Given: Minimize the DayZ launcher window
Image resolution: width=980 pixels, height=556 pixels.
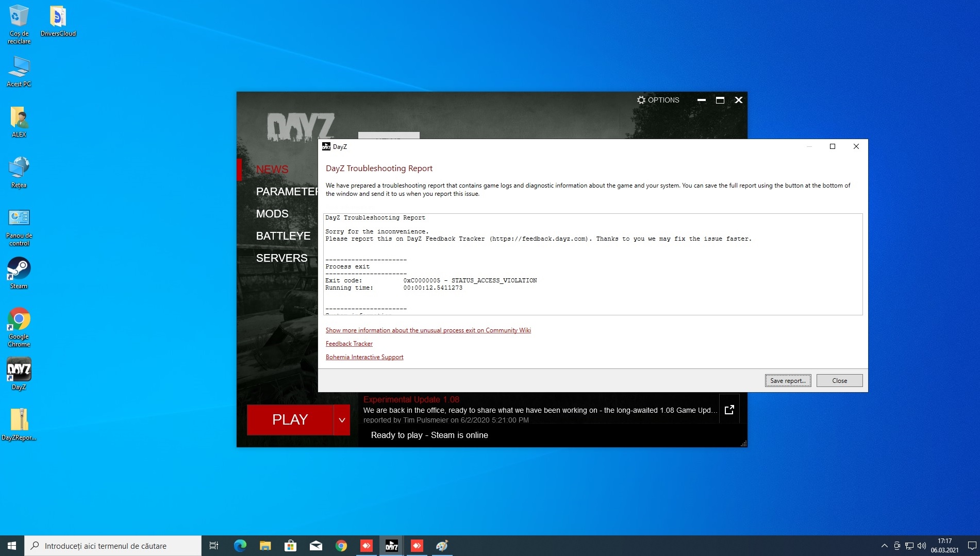Looking at the screenshot, I should (x=701, y=100).
